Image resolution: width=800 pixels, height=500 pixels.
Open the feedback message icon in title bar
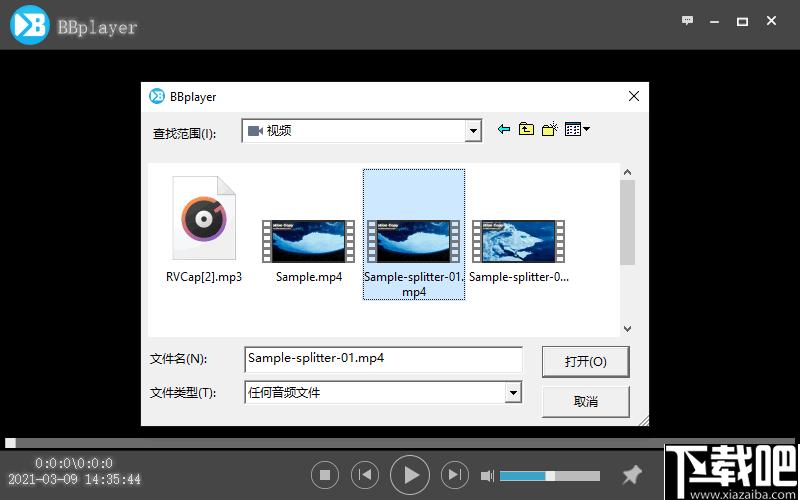(687, 21)
